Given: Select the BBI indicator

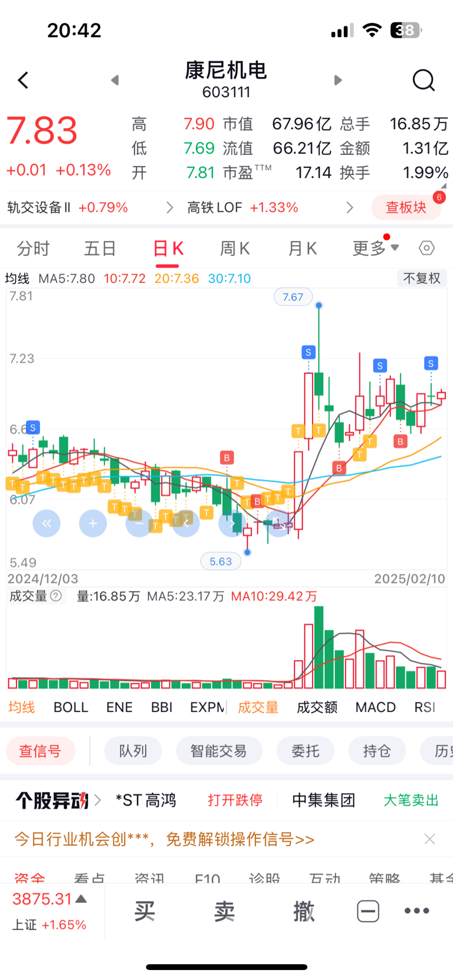Looking at the screenshot, I should tap(162, 707).
